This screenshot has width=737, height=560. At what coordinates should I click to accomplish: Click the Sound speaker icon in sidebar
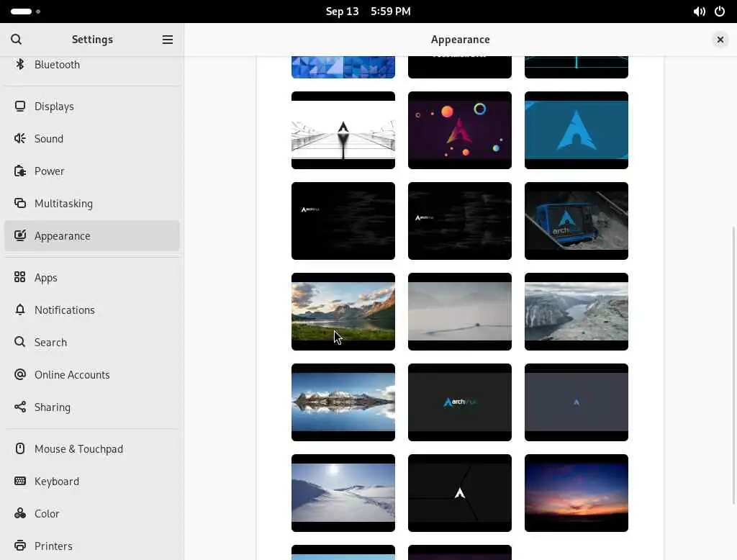click(x=19, y=139)
